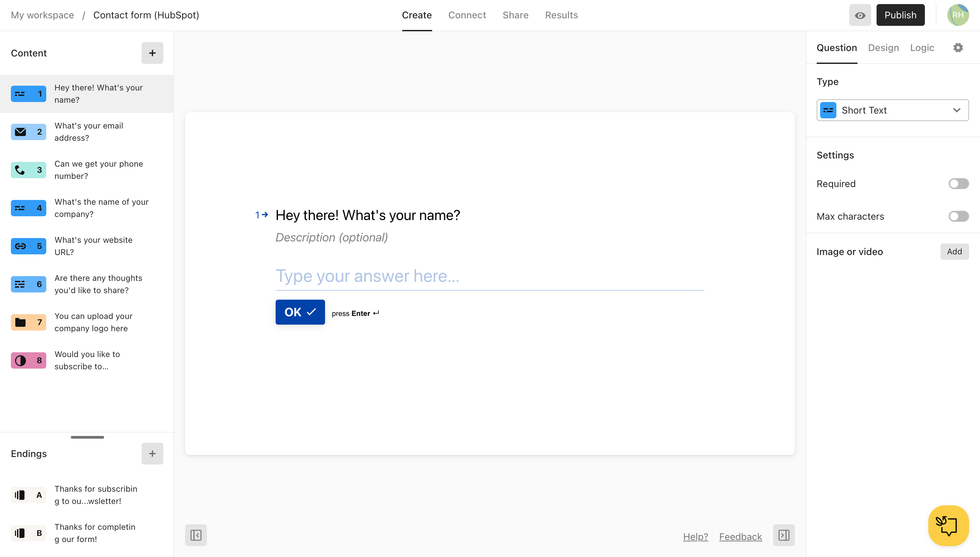Click the Description optional input field
Image resolution: width=980 pixels, height=557 pixels.
pyautogui.click(x=332, y=237)
